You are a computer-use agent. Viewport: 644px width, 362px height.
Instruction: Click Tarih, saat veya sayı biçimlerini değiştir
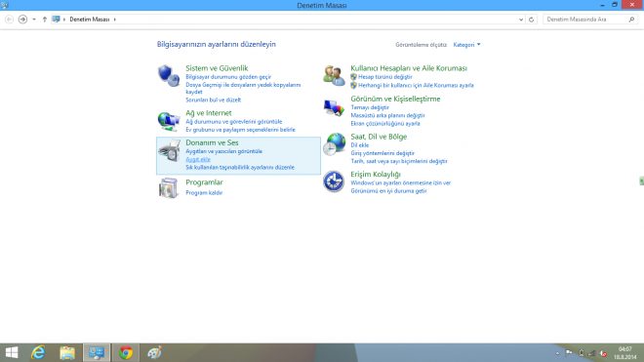[x=399, y=161]
